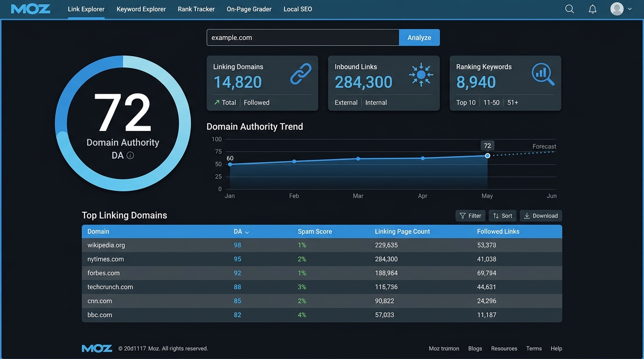Click the example.com domain input field
Image resolution: width=644 pixels, height=359 pixels.
[x=303, y=37]
